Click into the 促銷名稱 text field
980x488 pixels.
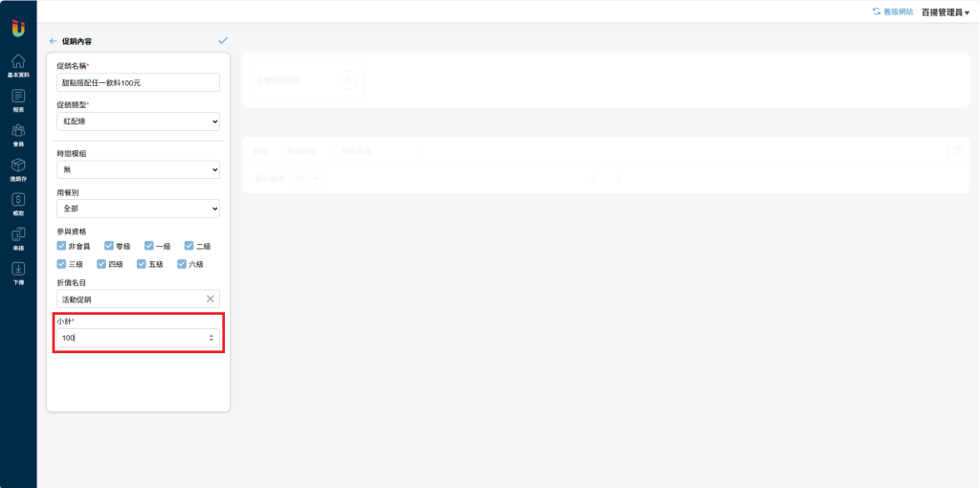coord(138,82)
